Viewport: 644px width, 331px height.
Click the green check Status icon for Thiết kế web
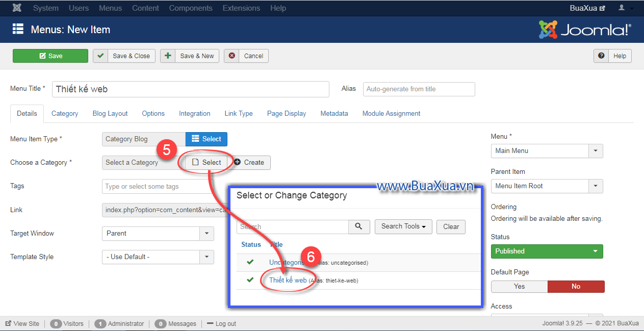pyautogui.click(x=250, y=280)
